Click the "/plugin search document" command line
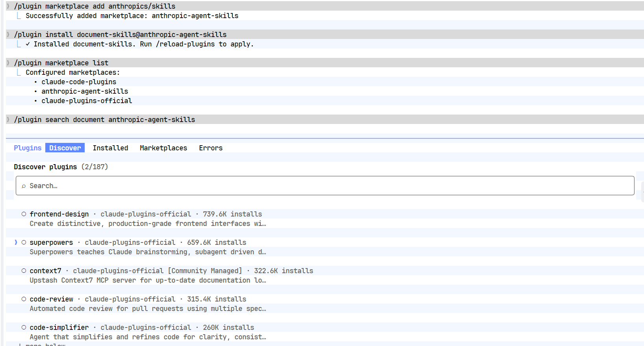 point(104,120)
